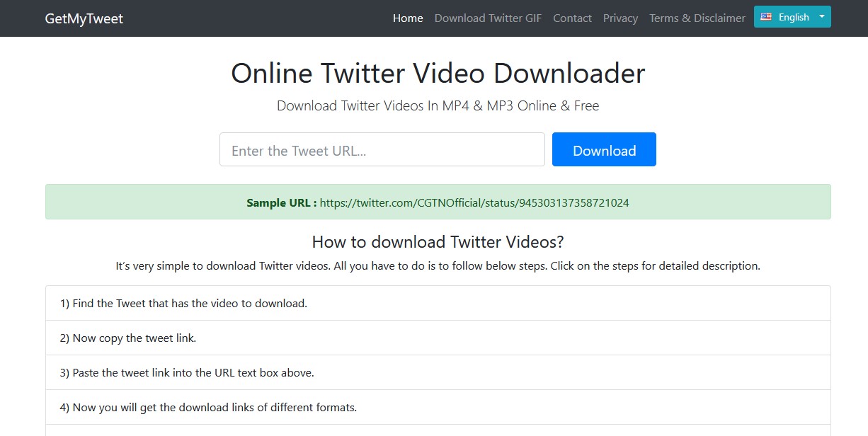This screenshot has width=868, height=436.
Task: Click the green Sample URL banner
Action: (438, 202)
